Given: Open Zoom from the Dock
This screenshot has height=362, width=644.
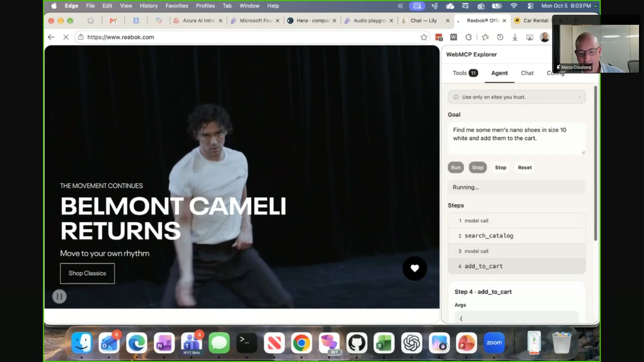Looking at the screenshot, I should [494, 343].
